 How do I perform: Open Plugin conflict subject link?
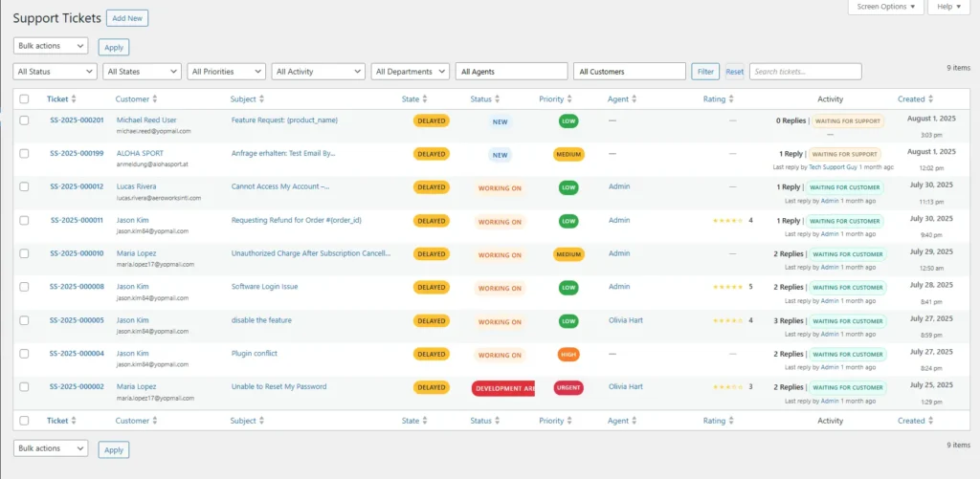pyautogui.click(x=255, y=354)
